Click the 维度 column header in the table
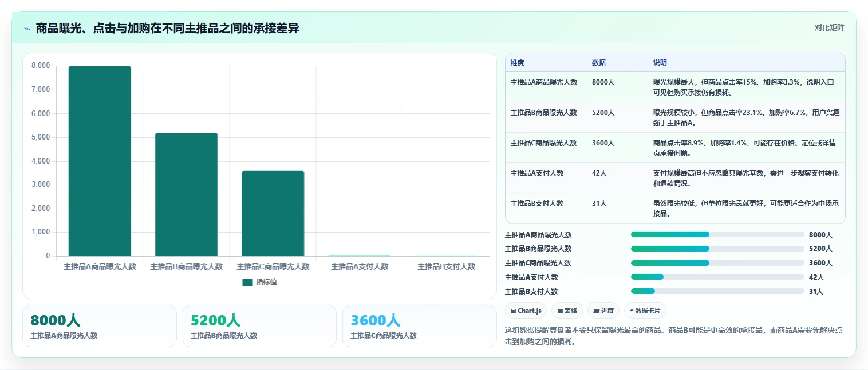This screenshot has width=868, height=370. point(517,63)
